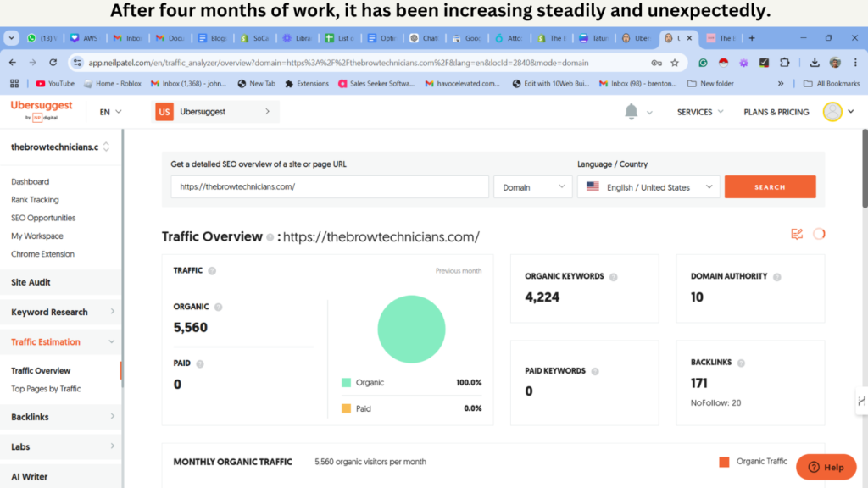
Task: Click the Backlinks info icon
Action: (741, 363)
